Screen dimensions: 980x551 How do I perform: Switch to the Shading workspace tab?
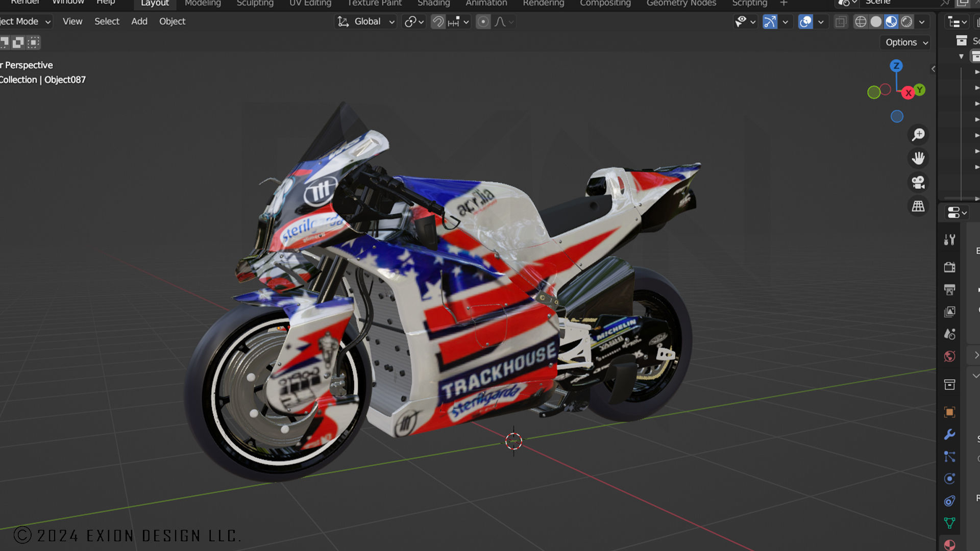tap(433, 3)
